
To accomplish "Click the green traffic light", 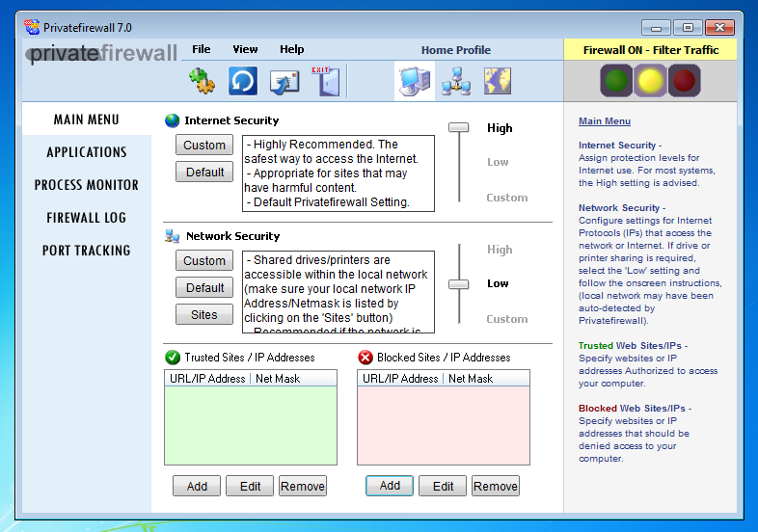I will [616, 80].
